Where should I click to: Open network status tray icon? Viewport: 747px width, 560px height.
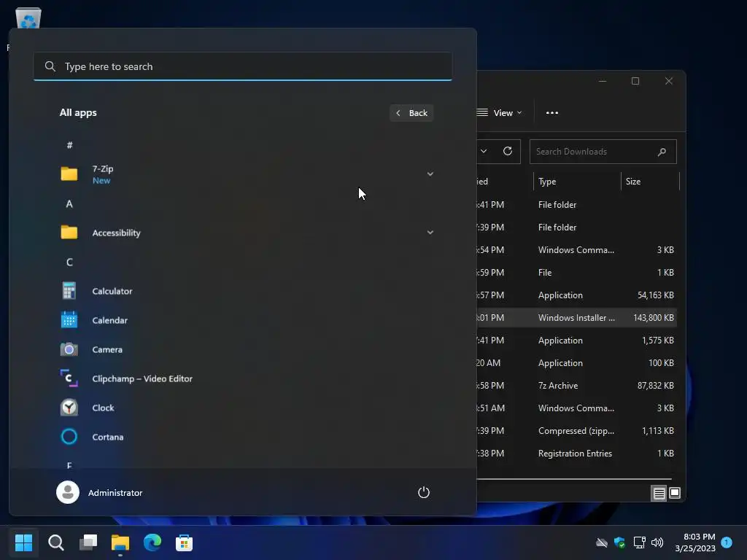point(639,542)
